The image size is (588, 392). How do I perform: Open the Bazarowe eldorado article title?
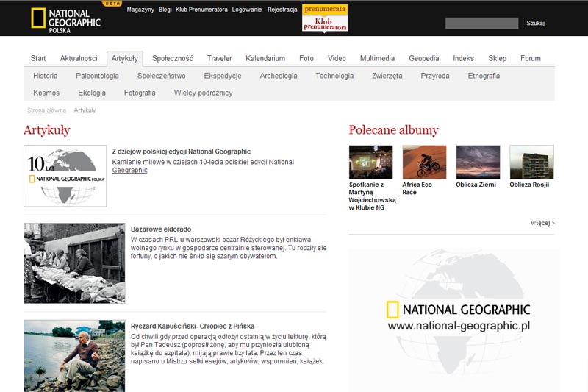[161, 229]
